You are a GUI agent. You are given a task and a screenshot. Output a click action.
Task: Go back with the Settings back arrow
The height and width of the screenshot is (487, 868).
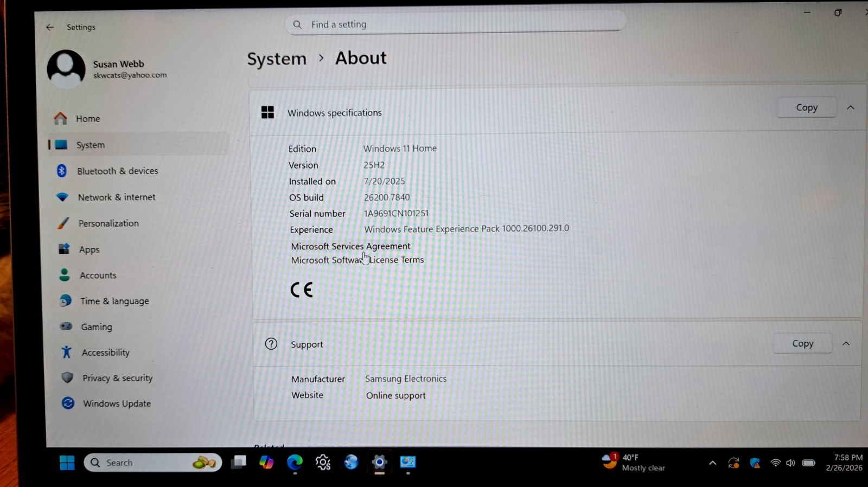point(50,27)
